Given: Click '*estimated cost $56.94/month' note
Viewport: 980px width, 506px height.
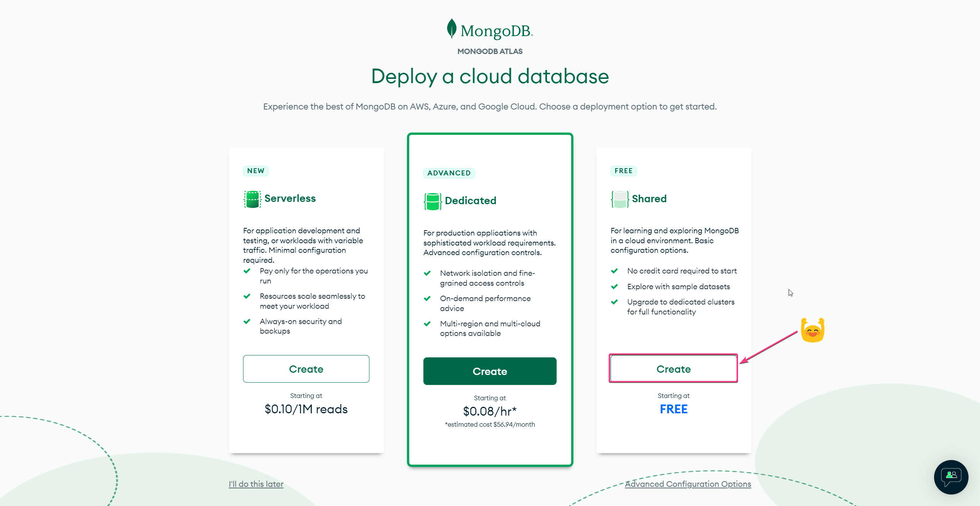Looking at the screenshot, I should (x=490, y=424).
